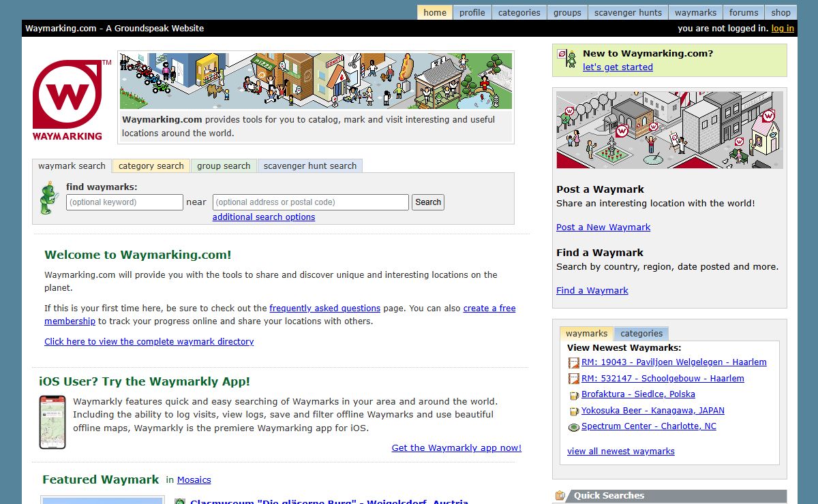This screenshot has height=504, width=818.
Task: Click the Waymarkly app phone image
Action: pos(52,422)
